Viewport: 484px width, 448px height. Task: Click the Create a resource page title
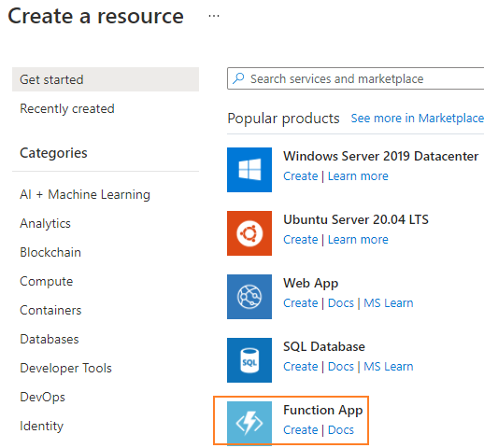click(x=95, y=16)
